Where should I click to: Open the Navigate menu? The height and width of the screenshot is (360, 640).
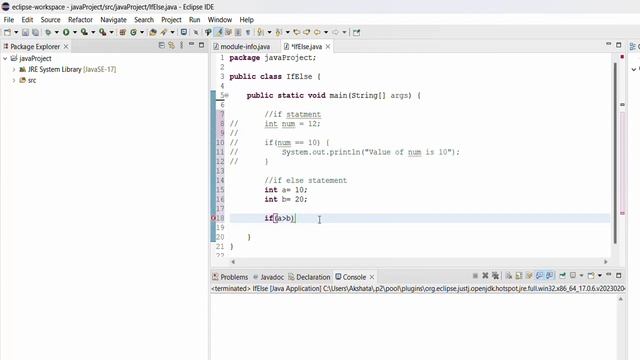(113, 20)
